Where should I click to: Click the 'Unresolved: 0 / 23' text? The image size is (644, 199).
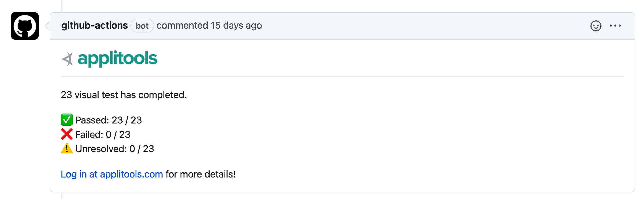[x=115, y=149]
